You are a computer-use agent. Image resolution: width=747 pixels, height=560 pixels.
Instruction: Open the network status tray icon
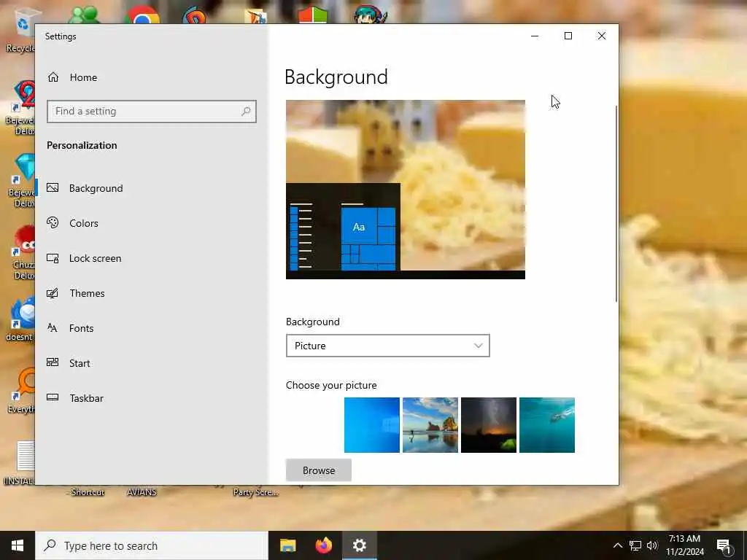635,545
